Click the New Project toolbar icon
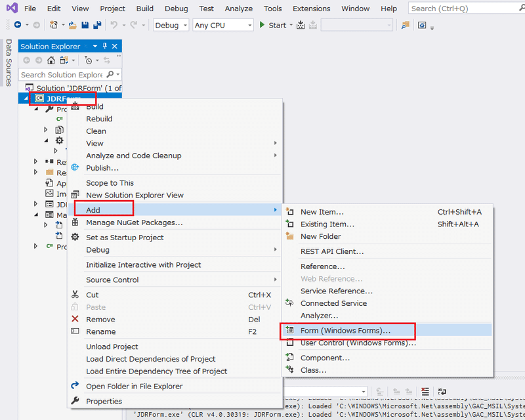The height and width of the screenshot is (420, 525). tap(54, 25)
